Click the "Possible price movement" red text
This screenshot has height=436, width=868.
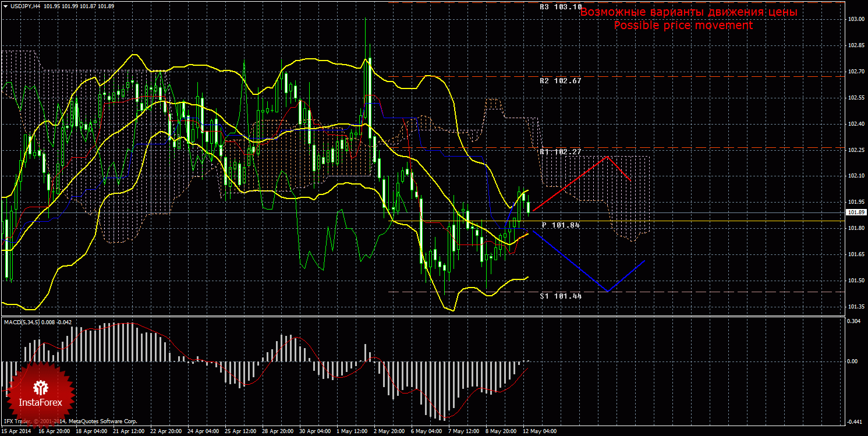coord(683,26)
